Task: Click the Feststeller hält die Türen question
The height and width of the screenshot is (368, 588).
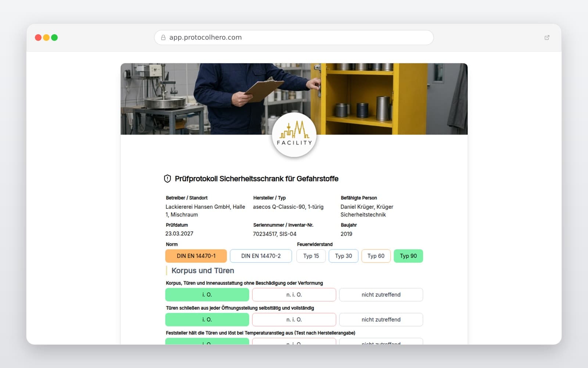Action: (x=261, y=333)
